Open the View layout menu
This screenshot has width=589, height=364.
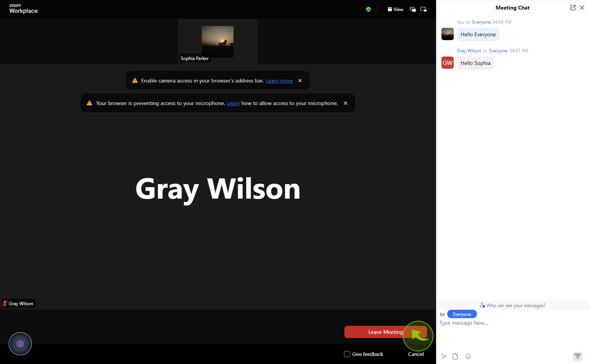coord(395,9)
